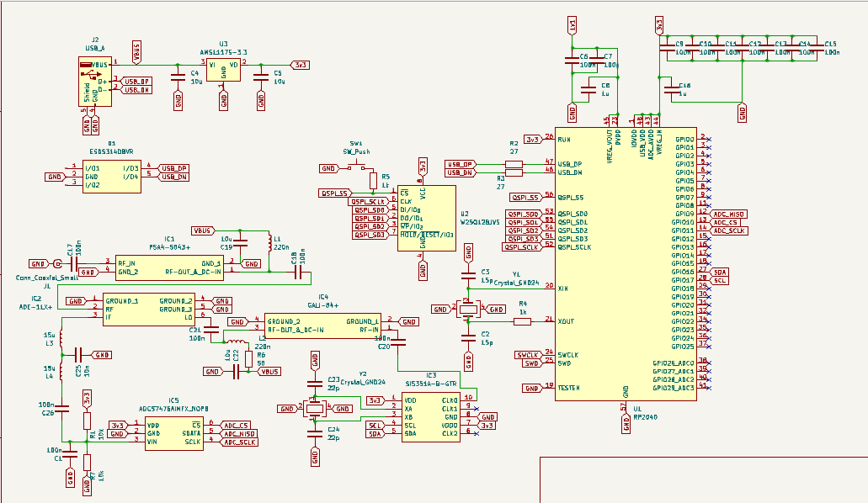Select the U2 W25Q128JVS flash chip body

[x=426, y=218]
